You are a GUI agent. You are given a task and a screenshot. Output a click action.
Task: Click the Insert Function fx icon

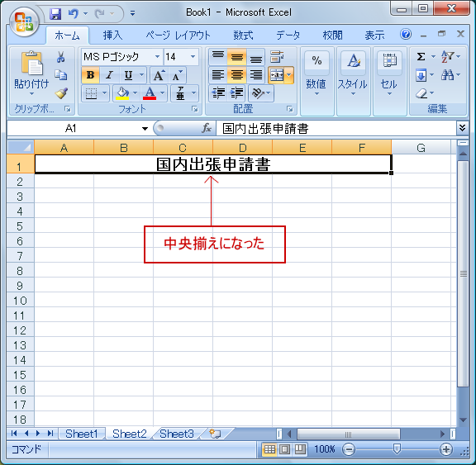(207, 128)
